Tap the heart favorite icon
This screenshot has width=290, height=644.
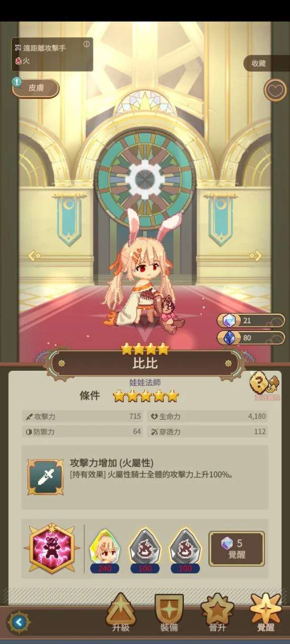[275, 91]
